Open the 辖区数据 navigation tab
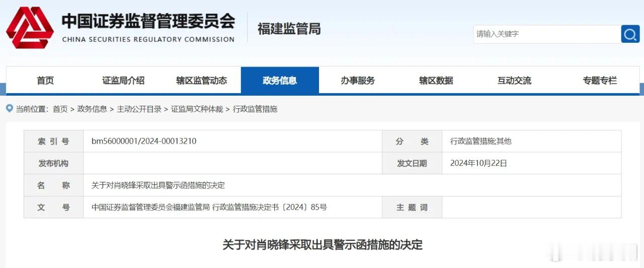This screenshot has height=268, width=644. click(436, 81)
